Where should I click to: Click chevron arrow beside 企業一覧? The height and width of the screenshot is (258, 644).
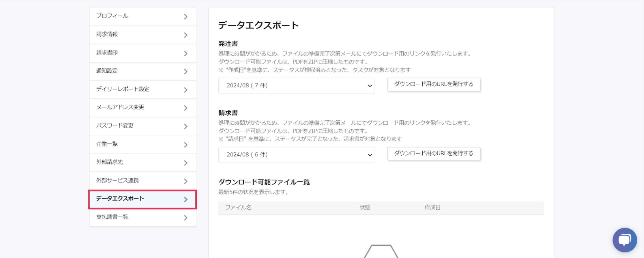(x=185, y=145)
